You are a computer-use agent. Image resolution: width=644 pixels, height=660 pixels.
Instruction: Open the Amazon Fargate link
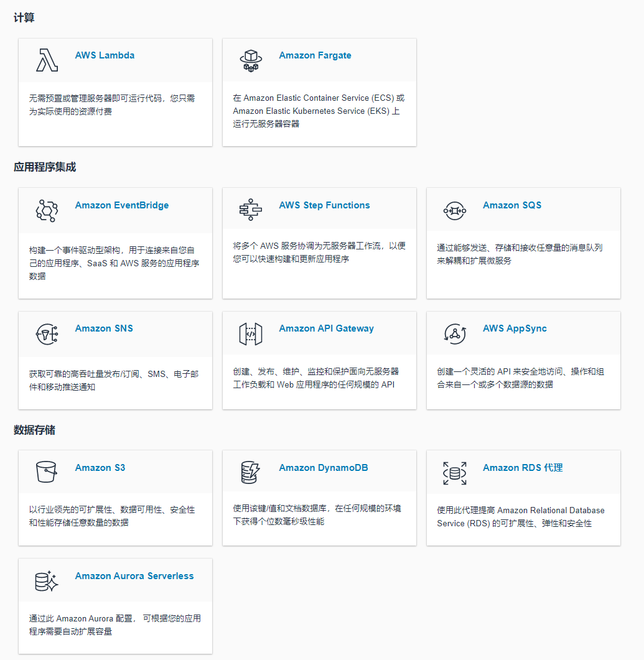[x=315, y=55]
